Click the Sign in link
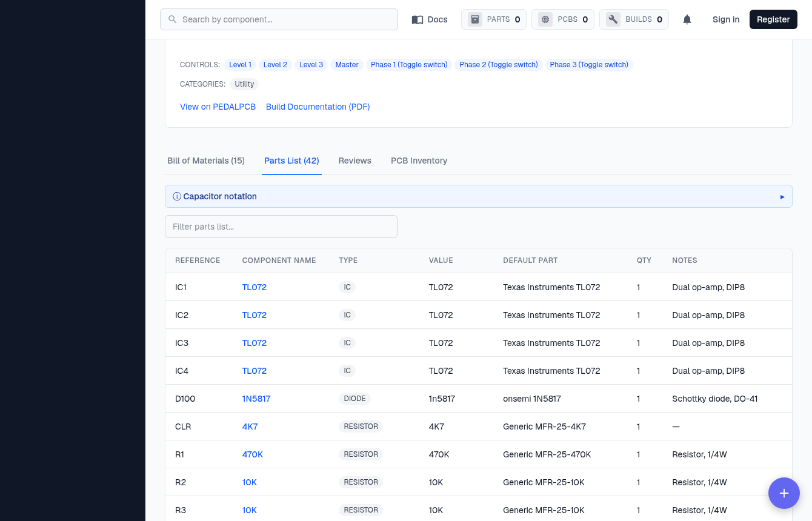The image size is (812, 521). 726,19
